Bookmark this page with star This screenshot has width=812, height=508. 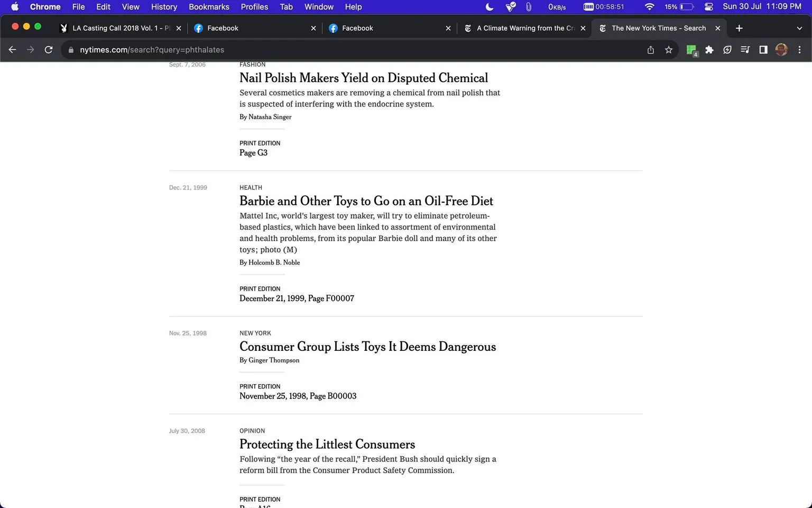(x=669, y=50)
